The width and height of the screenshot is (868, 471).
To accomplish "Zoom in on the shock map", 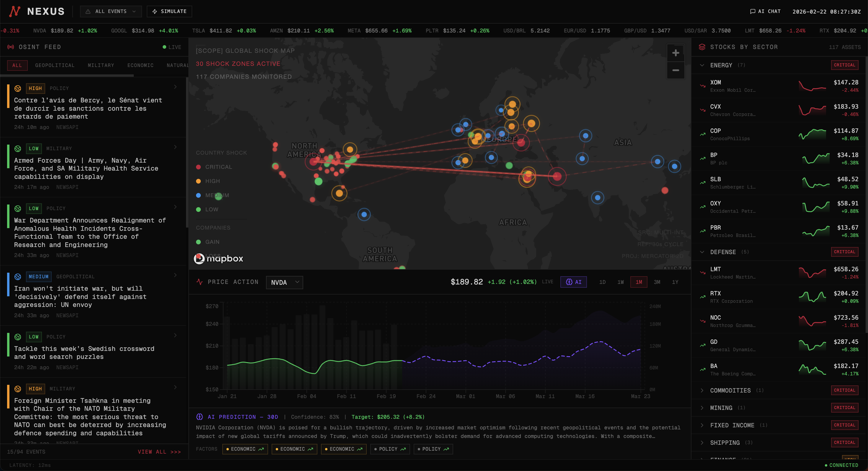I will point(675,53).
